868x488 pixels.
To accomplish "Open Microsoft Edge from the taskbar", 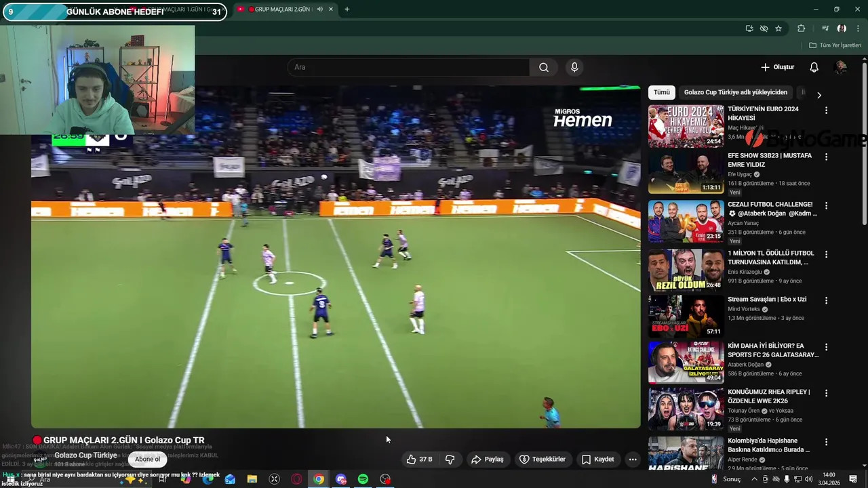I will [x=208, y=479].
